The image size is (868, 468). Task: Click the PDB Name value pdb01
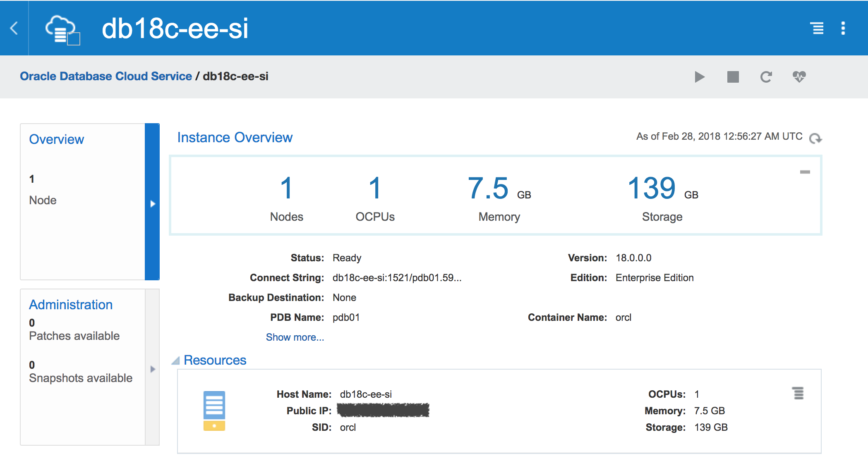(346, 318)
